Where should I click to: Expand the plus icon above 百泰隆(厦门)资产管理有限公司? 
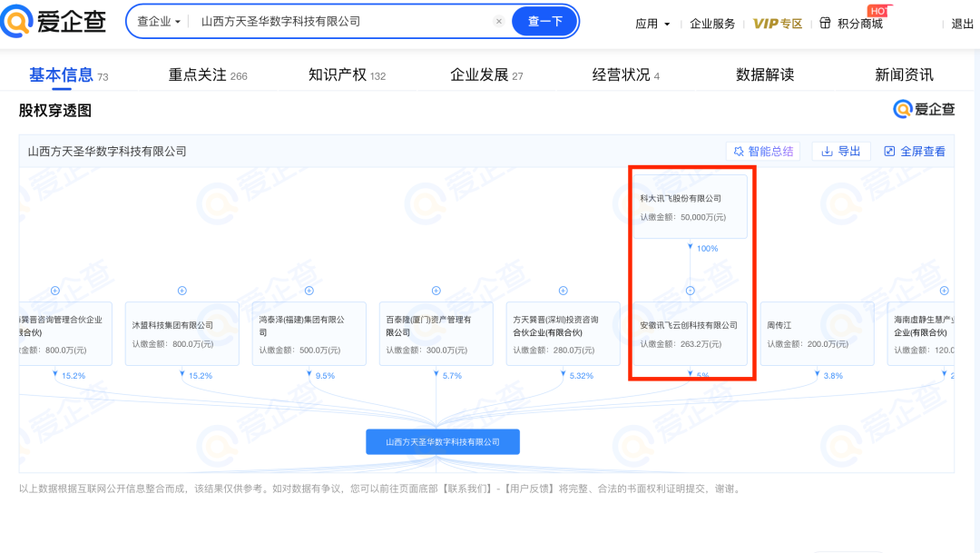coord(436,291)
